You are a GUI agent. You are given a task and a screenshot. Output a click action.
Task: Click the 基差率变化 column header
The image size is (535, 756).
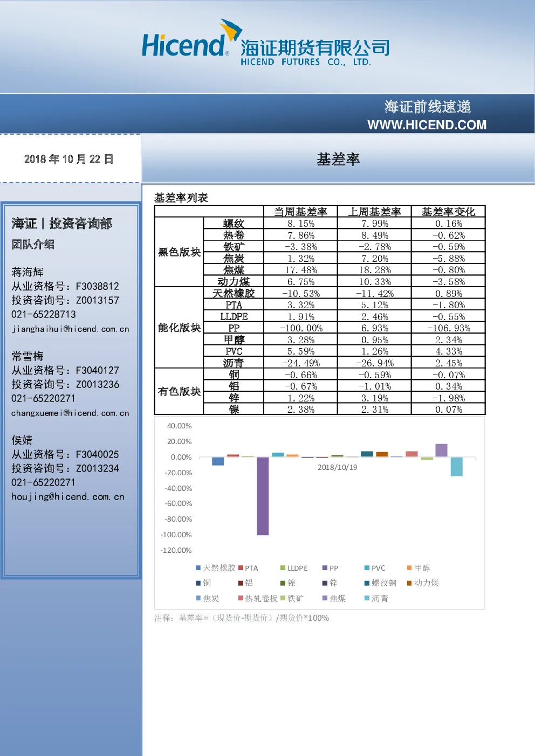click(x=449, y=212)
